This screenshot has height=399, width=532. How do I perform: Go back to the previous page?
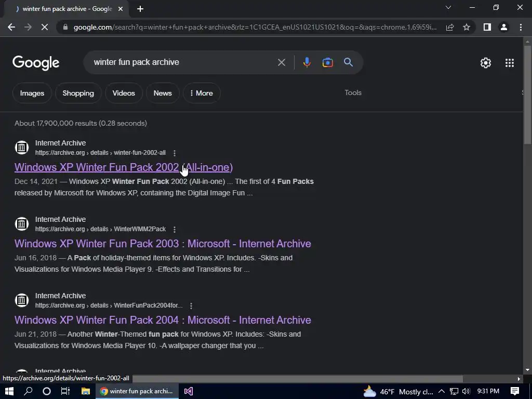(11, 27)
